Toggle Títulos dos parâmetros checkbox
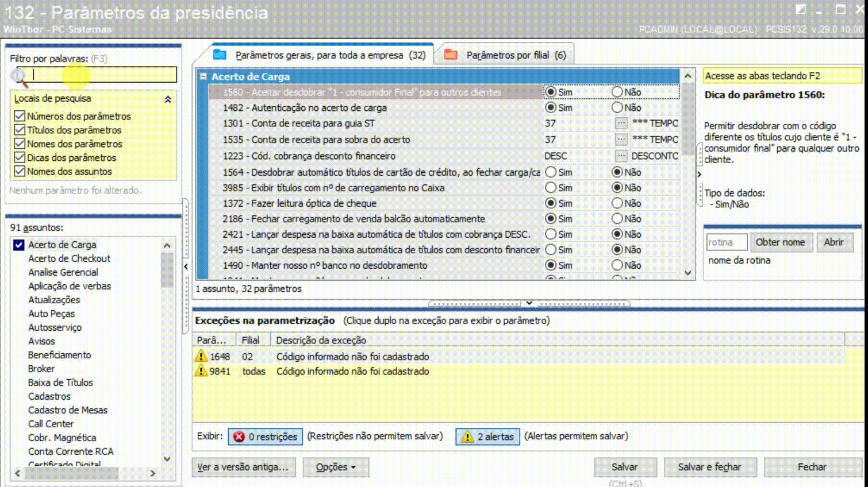The image size is (868, 487). [20, 130]
